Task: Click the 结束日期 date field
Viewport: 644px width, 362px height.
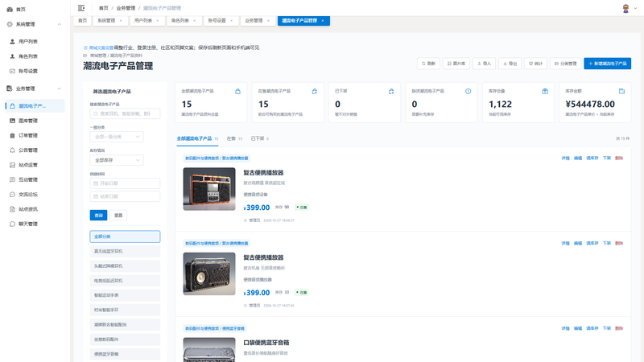Action: tap(125, 196)
